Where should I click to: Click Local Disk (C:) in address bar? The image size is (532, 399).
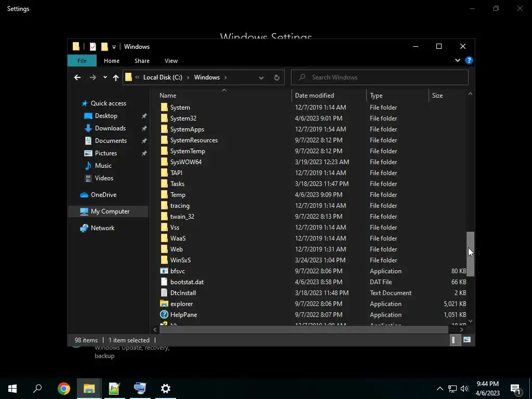tap(163, 77)
